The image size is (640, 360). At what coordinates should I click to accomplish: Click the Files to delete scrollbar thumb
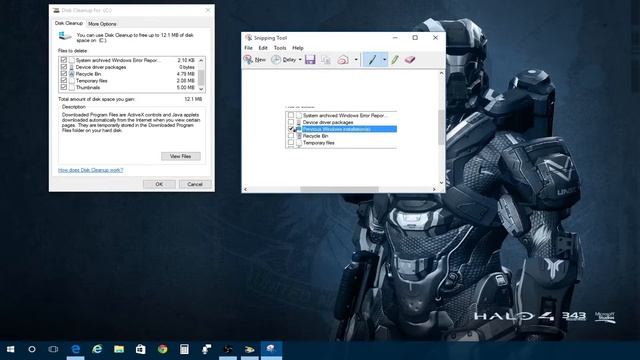click(x=201, y=77)
